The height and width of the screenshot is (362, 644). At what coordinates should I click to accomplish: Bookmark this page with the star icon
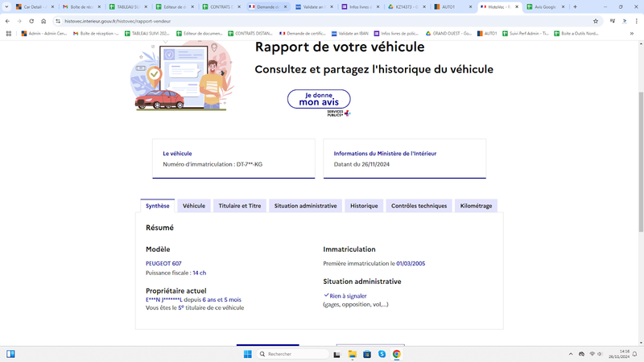pos(596,21)
